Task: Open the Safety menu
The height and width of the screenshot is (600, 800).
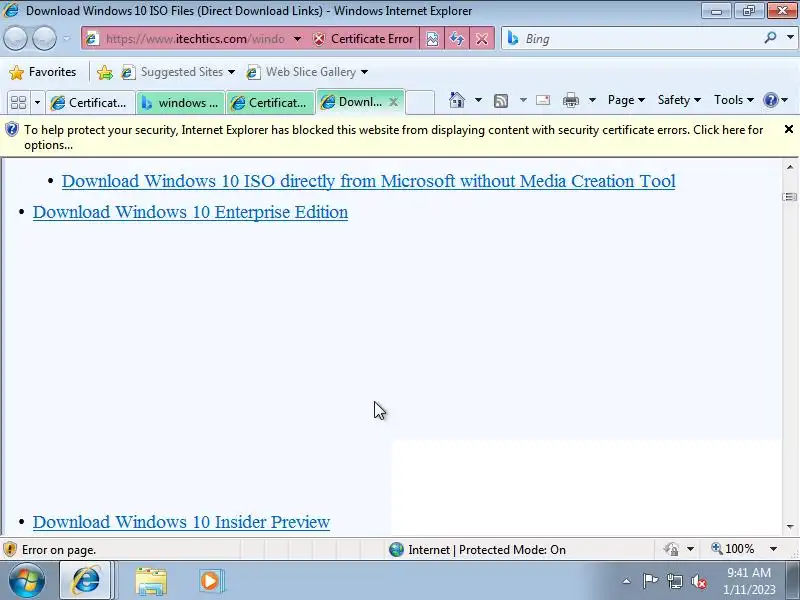Action: 679,100
